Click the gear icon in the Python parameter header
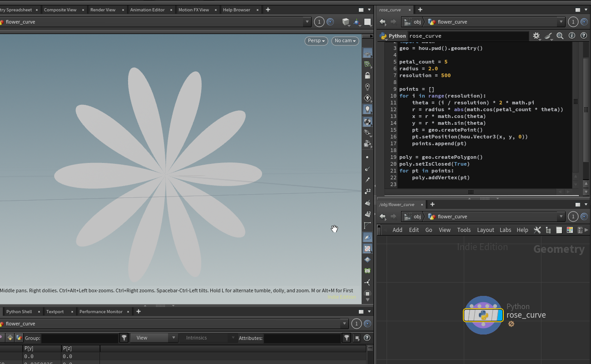Viewport: 591px width, 364px height. pyautogui.click(x=536, y=36)
